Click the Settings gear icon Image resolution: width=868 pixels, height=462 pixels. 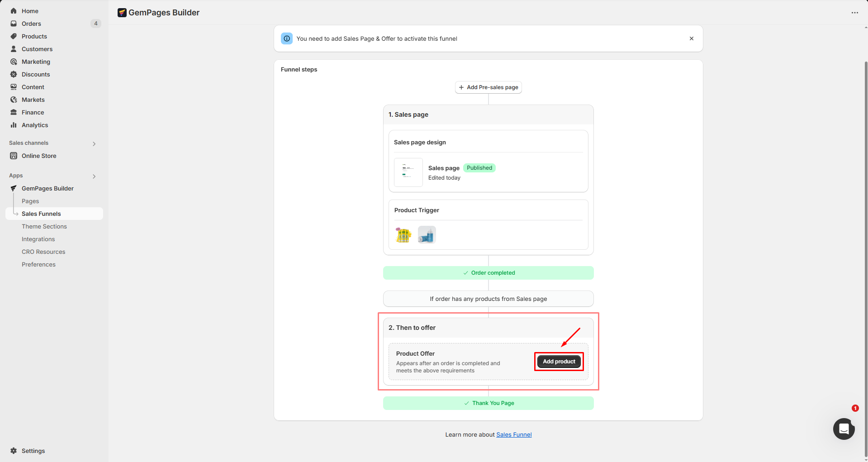(x=14, y=451)
